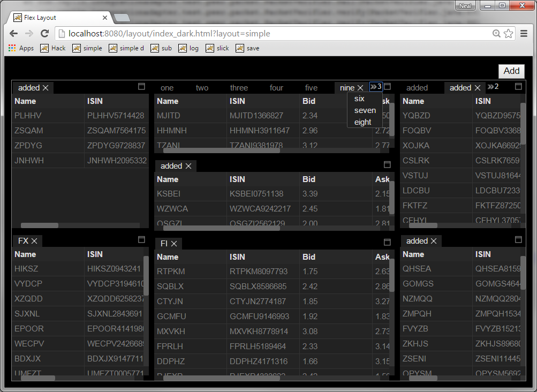
Task: Go back in browser
Action: (14, 34)
